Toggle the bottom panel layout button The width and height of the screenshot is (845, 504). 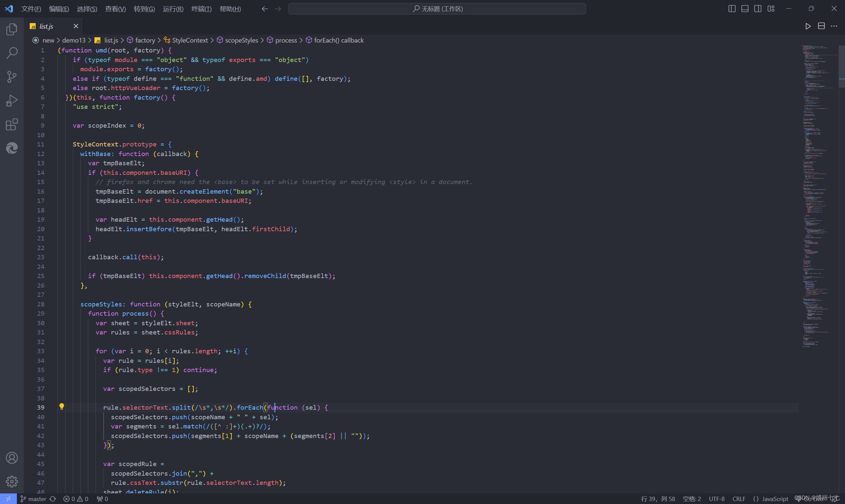tap(745, 9)
